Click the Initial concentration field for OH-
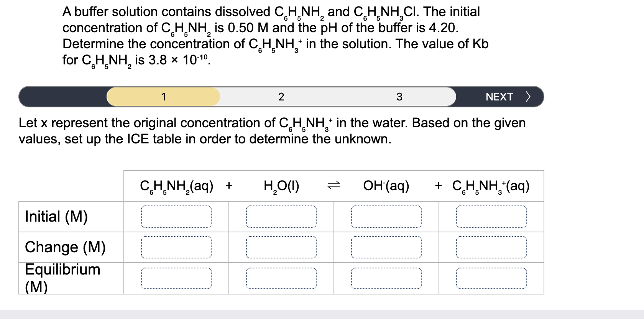 [386, 217]
